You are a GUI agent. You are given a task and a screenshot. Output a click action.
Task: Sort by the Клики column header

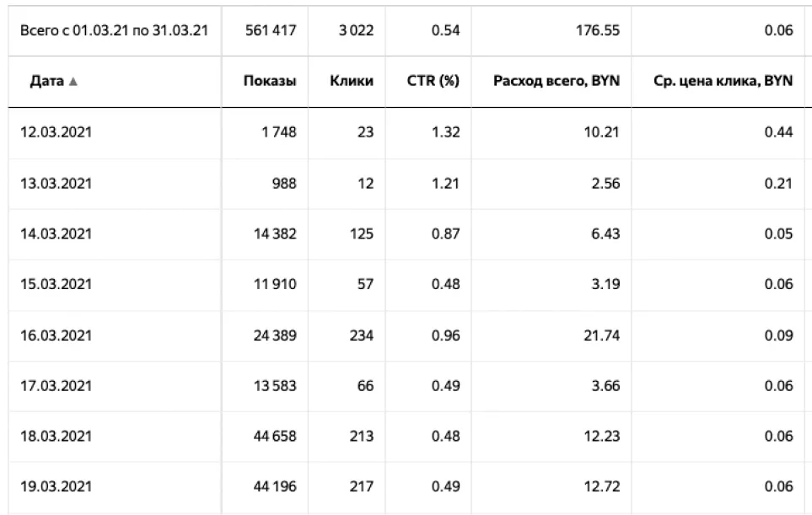pyautogui.click(x=352, y=82)
